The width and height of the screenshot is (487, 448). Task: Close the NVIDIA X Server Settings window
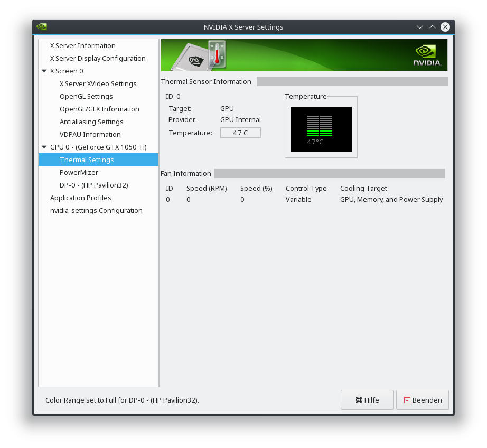[x=445, y=27]
